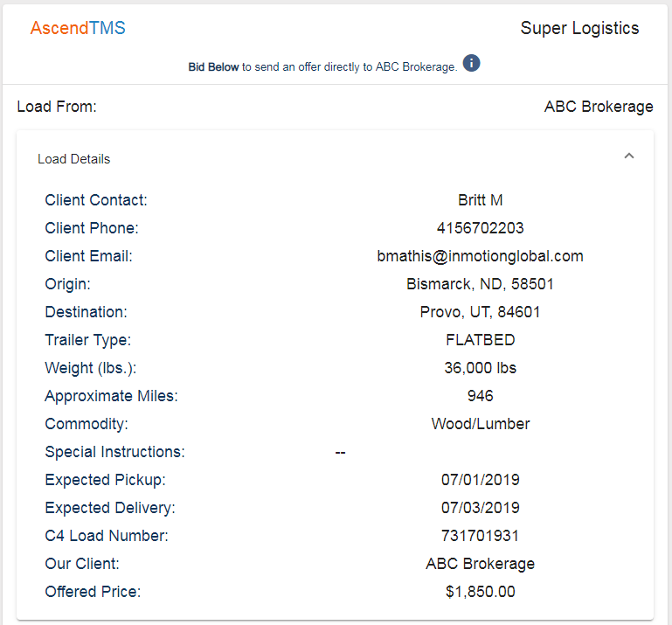Click the C4 load number 731701931

point(480,536)
